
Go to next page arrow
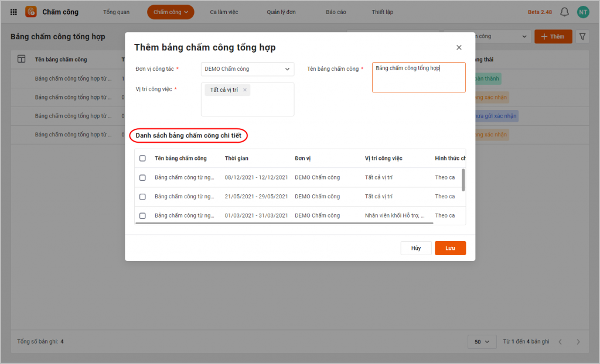578,341
